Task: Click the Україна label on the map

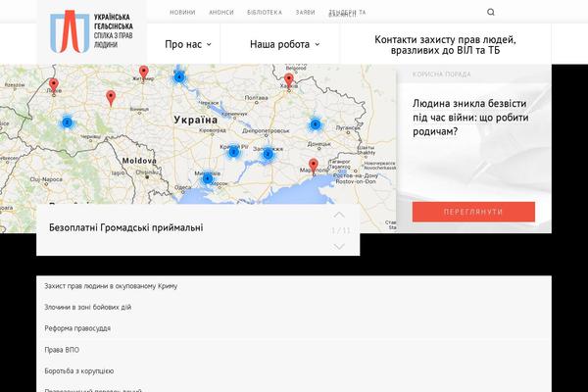Action: (x=195, y=120)
